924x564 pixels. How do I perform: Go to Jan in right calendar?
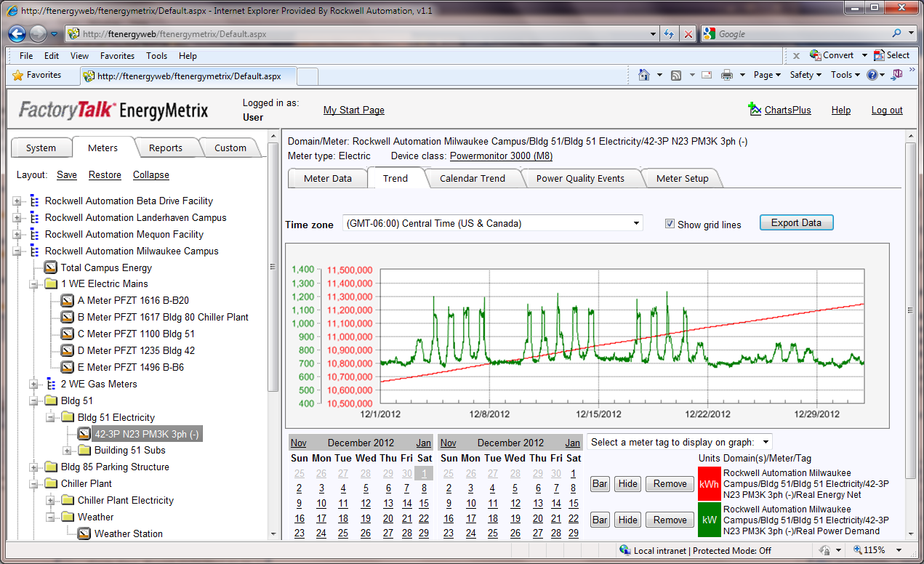573,443
